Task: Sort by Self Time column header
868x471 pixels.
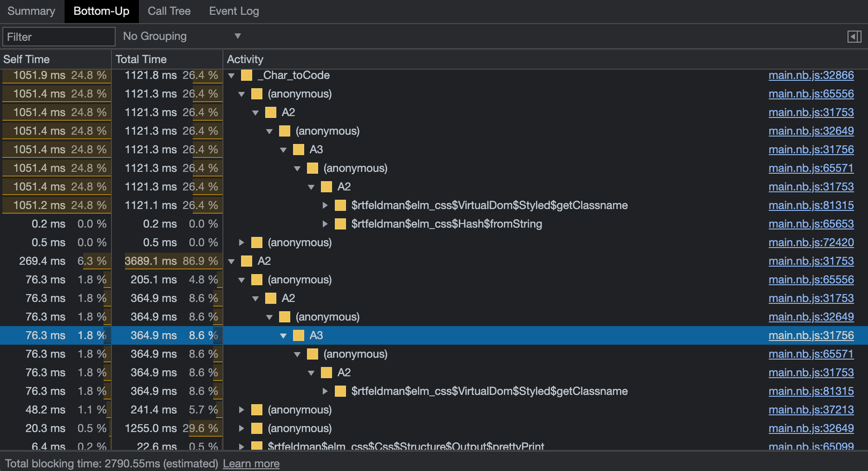Action: tap(56, 59)
